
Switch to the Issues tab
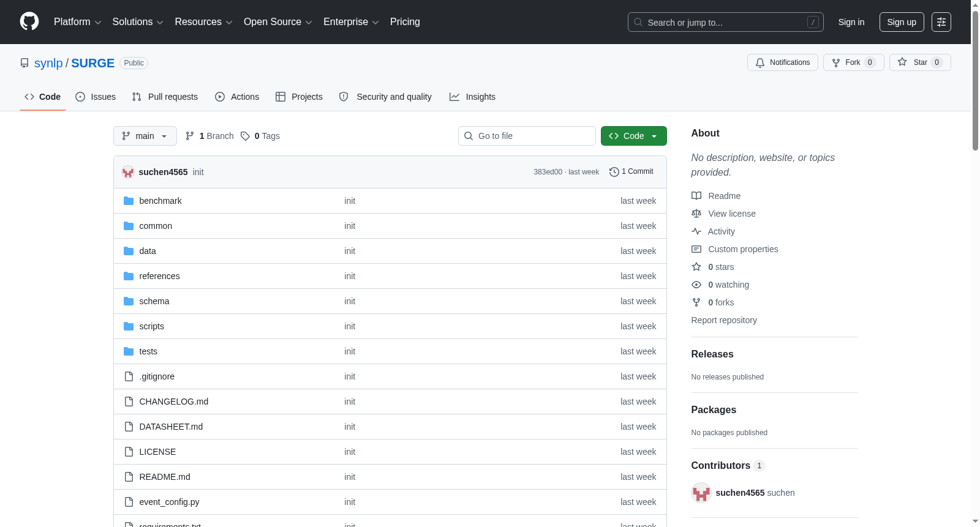point(96,97)
